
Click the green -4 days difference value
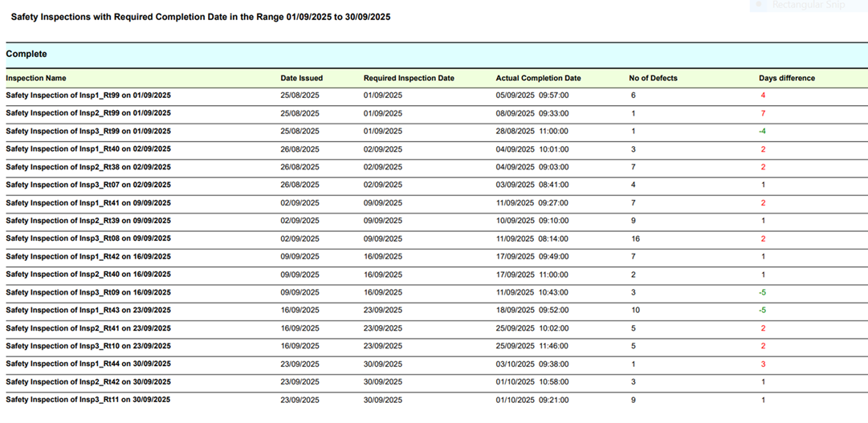point(763,132)
